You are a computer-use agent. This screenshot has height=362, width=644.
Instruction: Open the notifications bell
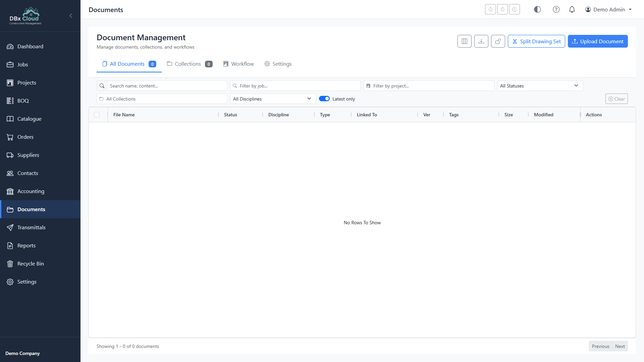coord(572,9)
